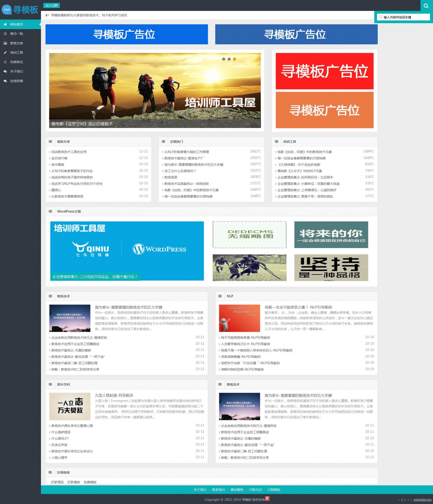
Task: Click the chat bubble icon beside 关于我们
Action: pos(5,72)
